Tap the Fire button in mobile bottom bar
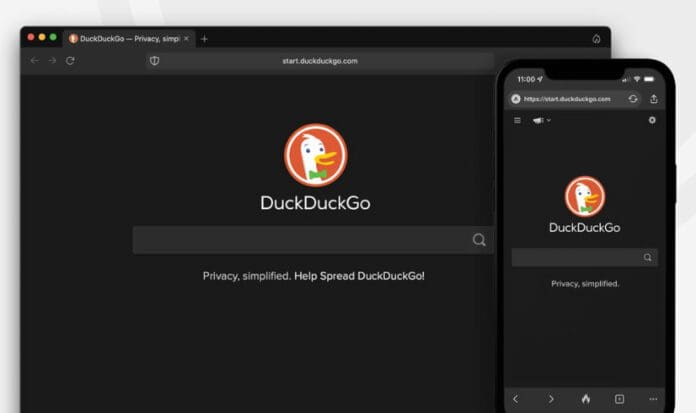Image resolution: width=696 pixels, height=413 pixels. 585,399
